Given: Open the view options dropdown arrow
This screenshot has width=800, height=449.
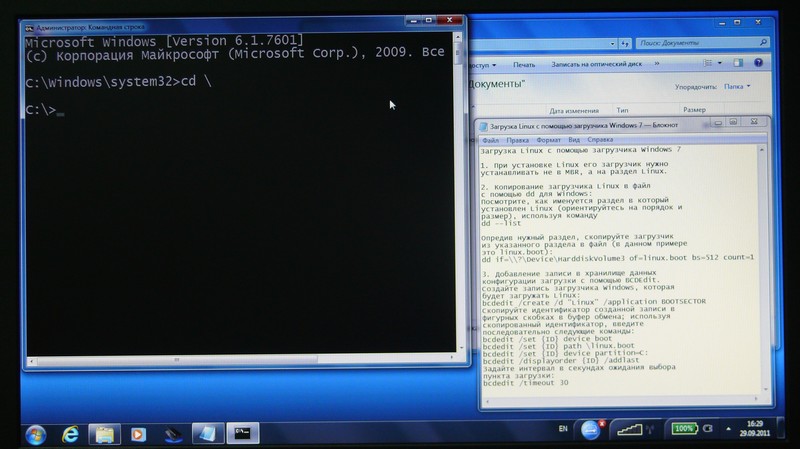Looking at the screenshot, I should 719,63.
